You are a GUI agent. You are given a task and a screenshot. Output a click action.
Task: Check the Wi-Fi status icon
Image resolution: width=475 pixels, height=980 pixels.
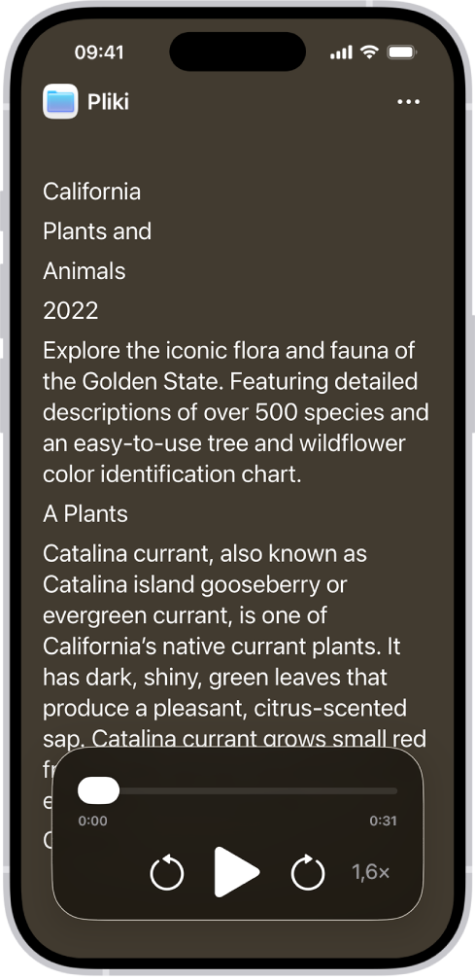coord(370,52)
